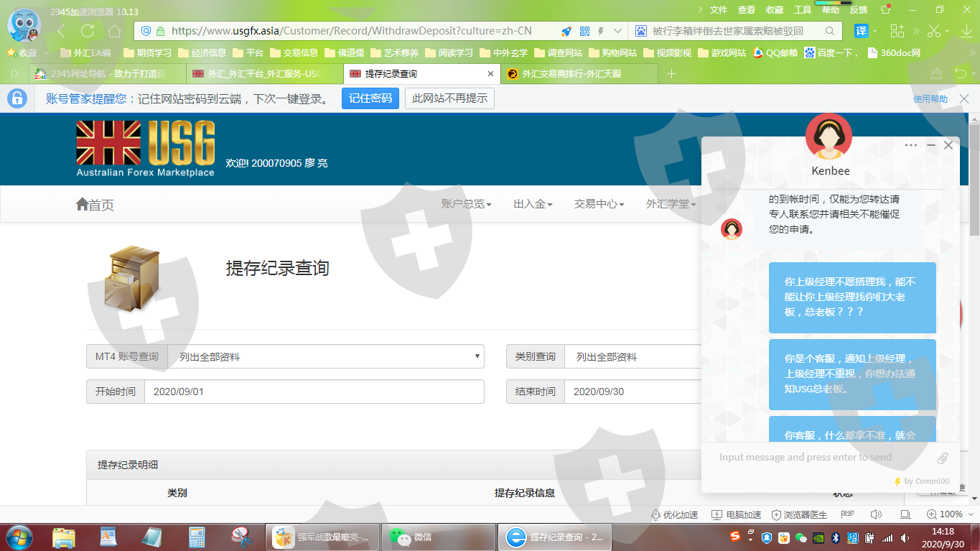The height and width of the screenshot is (551, 980).
Task: Open the scissors screenshot tool in toolbar
Action: point(933,31)
